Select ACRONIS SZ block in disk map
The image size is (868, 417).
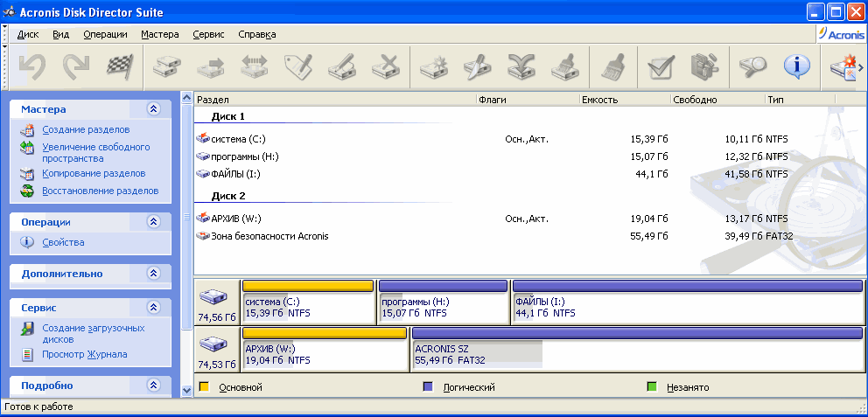pos(637,349)
